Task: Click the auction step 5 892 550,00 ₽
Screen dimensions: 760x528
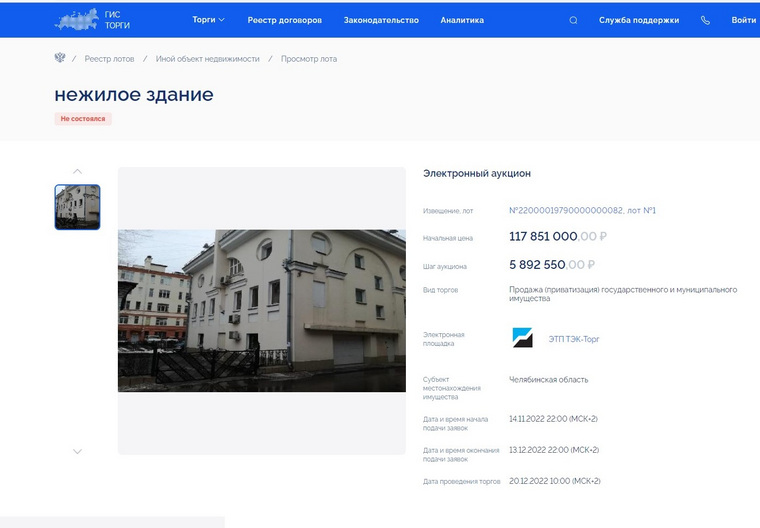Action: coord(552,265)
